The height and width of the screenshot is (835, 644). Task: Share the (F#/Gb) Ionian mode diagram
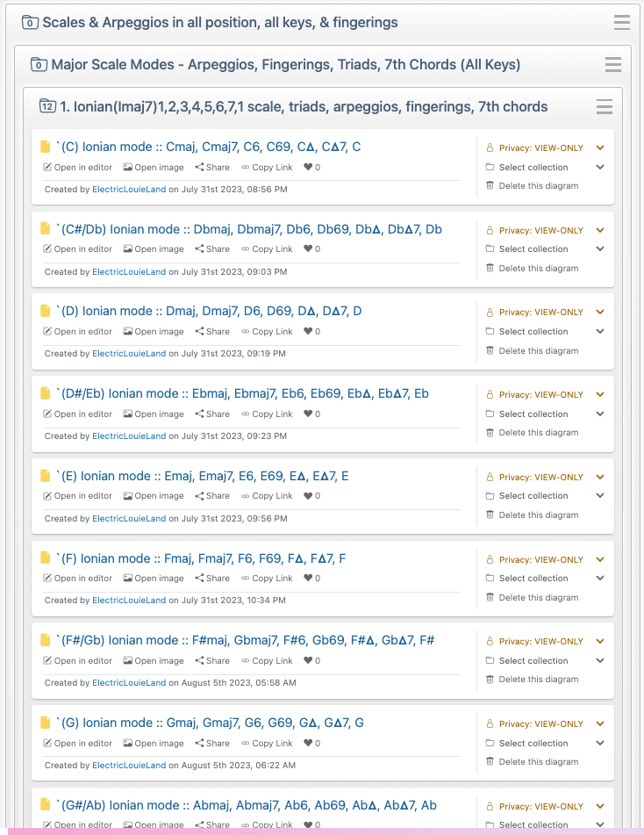pos(212,660)
